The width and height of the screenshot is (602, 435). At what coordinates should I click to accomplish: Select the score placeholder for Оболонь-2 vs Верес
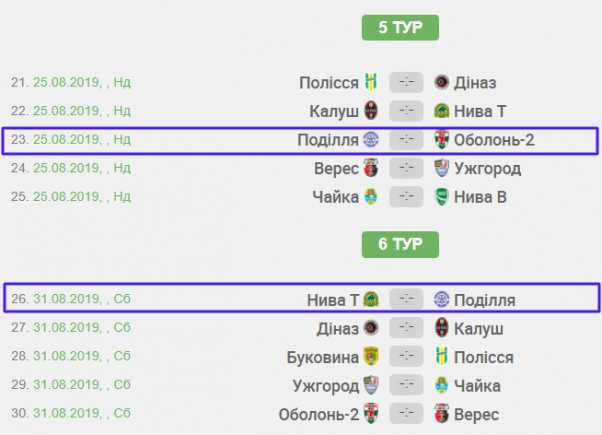(407, 414)
